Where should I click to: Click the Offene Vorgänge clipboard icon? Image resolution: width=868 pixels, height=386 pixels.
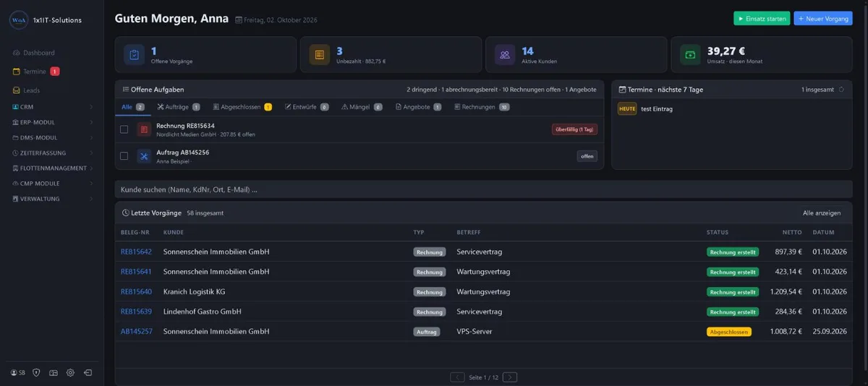click(135, 55)
